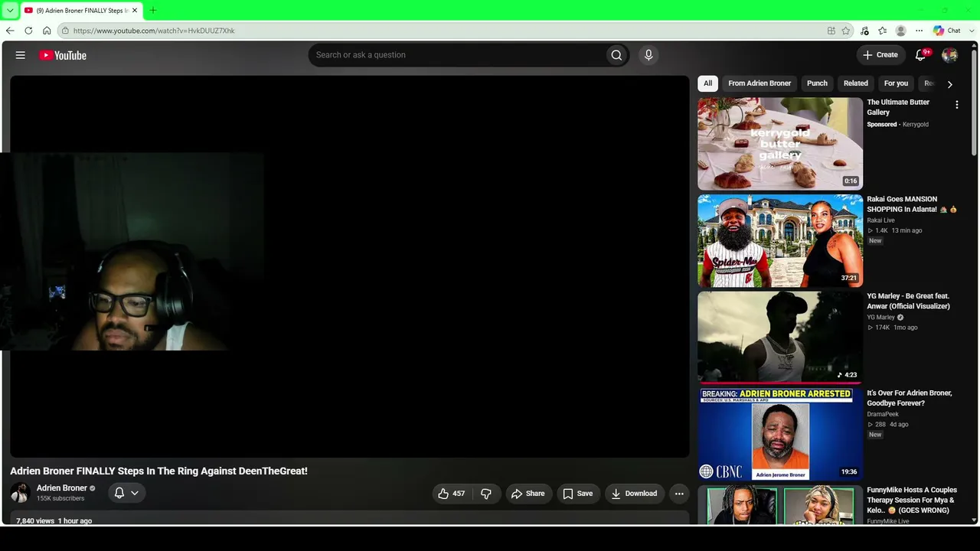Click the '155K subscribers' text
The image size is (980, 551).
tap(60, 499)
